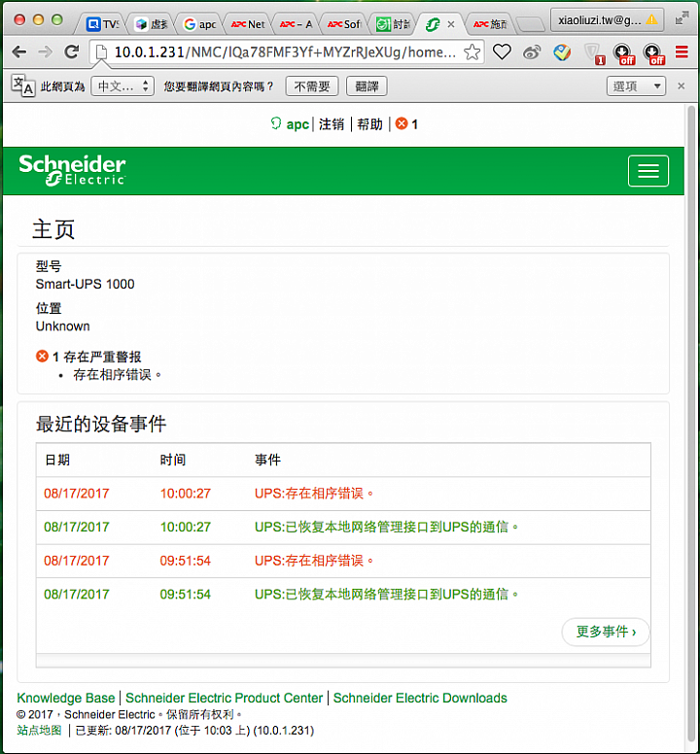Click the 注销 logout link
Screen dimensions: 700x754
tap(332, 124)
